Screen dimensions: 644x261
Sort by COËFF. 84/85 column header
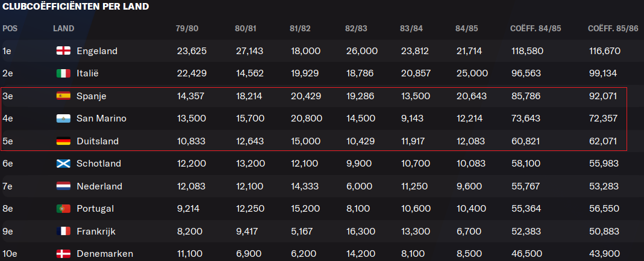click(x=536, y=29)
